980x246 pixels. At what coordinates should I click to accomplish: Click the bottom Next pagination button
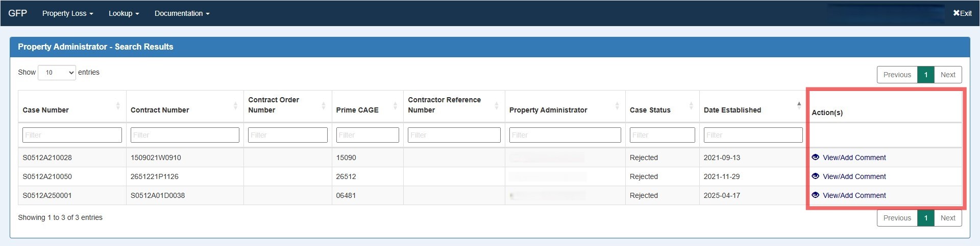948,218
